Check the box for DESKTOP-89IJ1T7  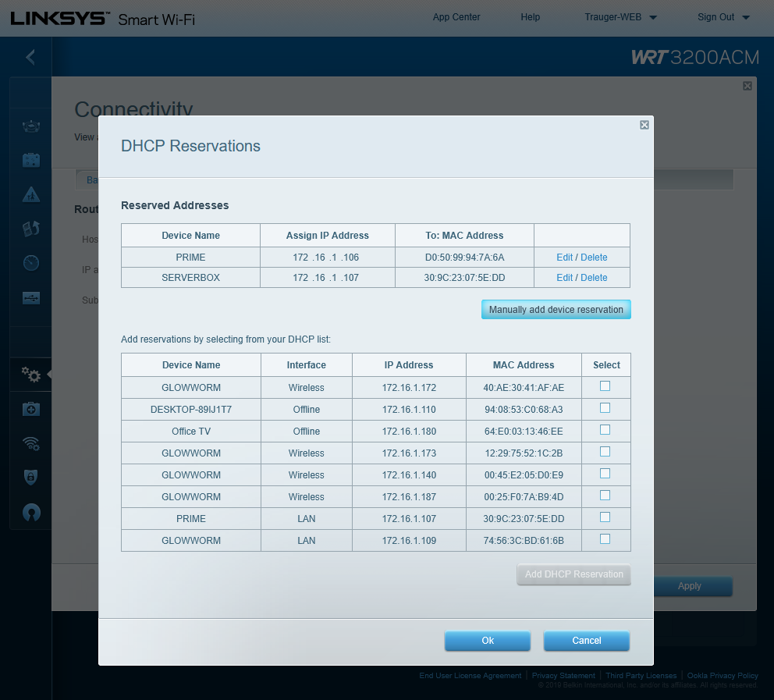(605, 408)
